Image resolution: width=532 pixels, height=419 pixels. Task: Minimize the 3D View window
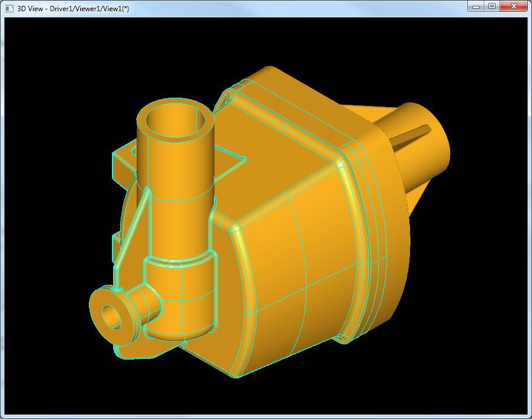click(476, 6)
